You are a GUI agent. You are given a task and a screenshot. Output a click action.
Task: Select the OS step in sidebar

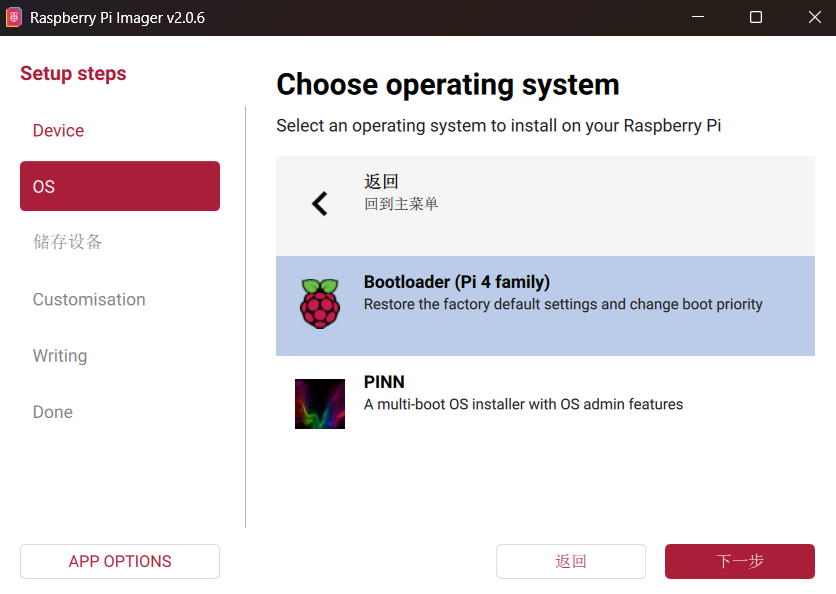click(120, 186)
